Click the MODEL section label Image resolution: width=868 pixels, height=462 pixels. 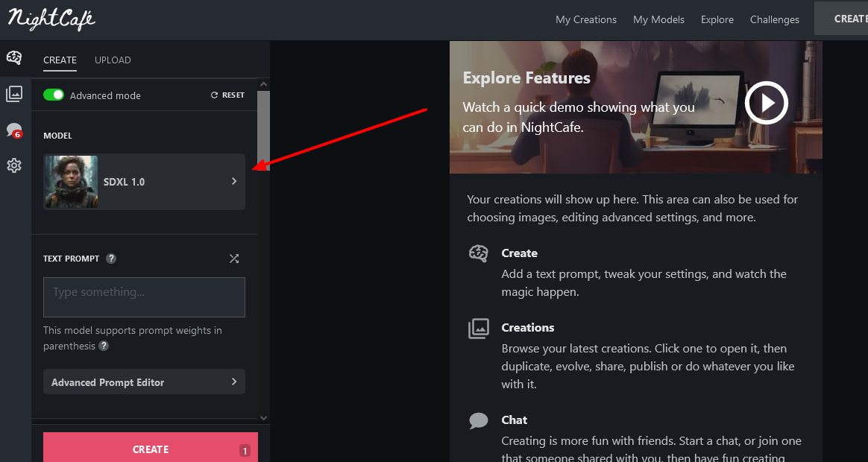coord(57,136)
